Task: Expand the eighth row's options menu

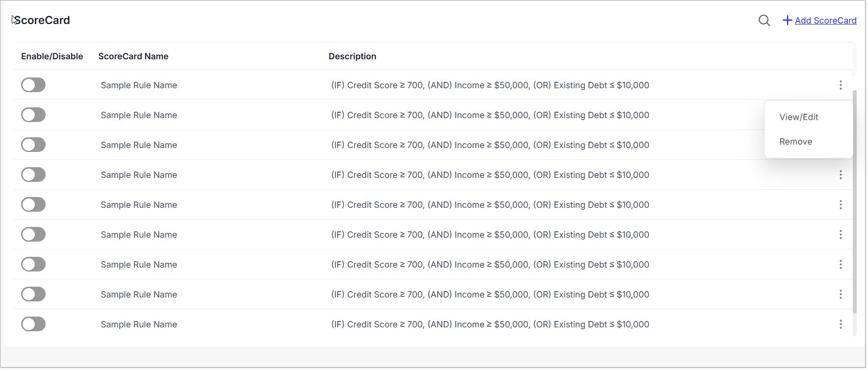Action: [x=840, y=295]
